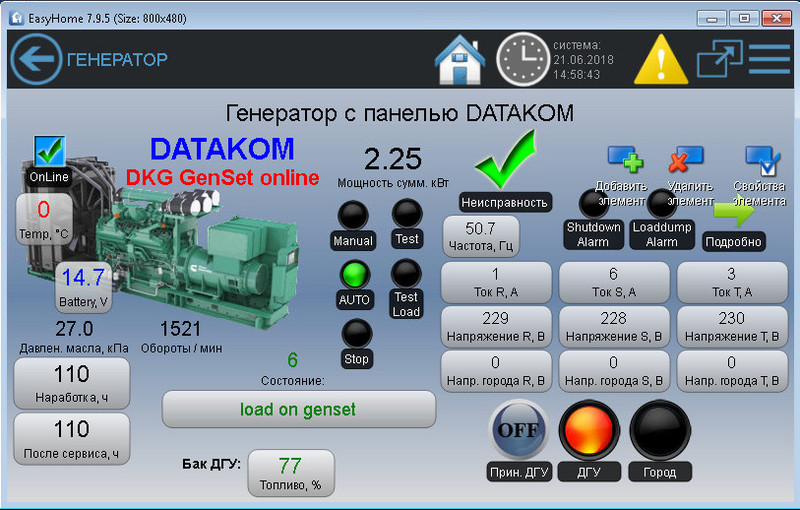Image resolution: width=800 pixels, height=510 pixels.
Task: Activate the Test Load button
Action: tap(406, 274)
